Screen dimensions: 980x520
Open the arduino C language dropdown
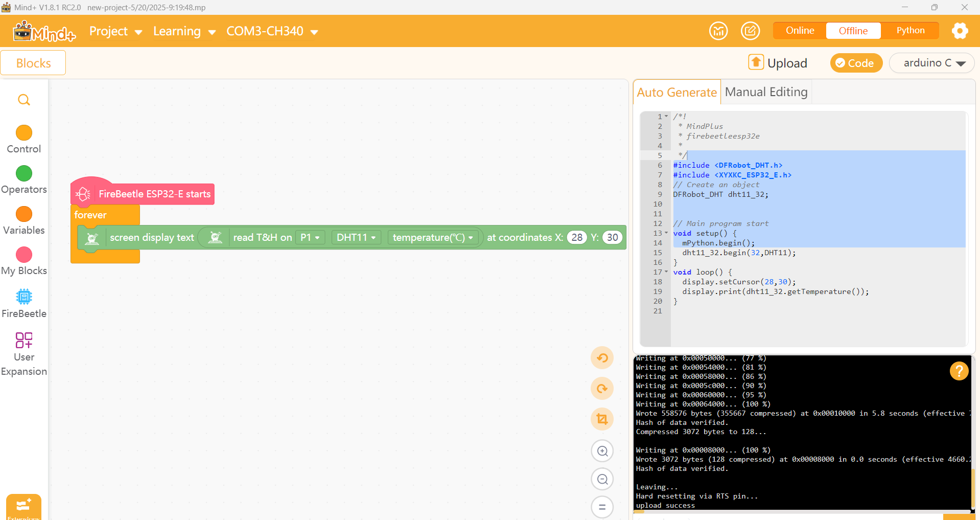pos(932,63)
